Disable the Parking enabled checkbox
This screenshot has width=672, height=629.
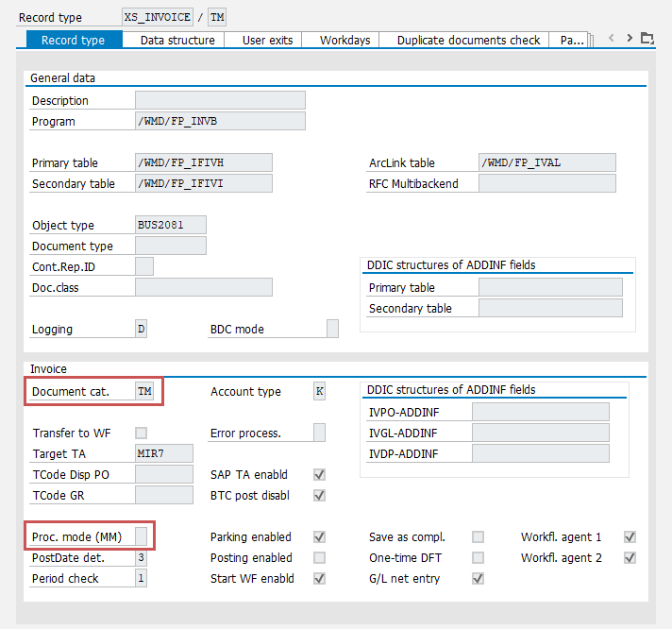319,537
